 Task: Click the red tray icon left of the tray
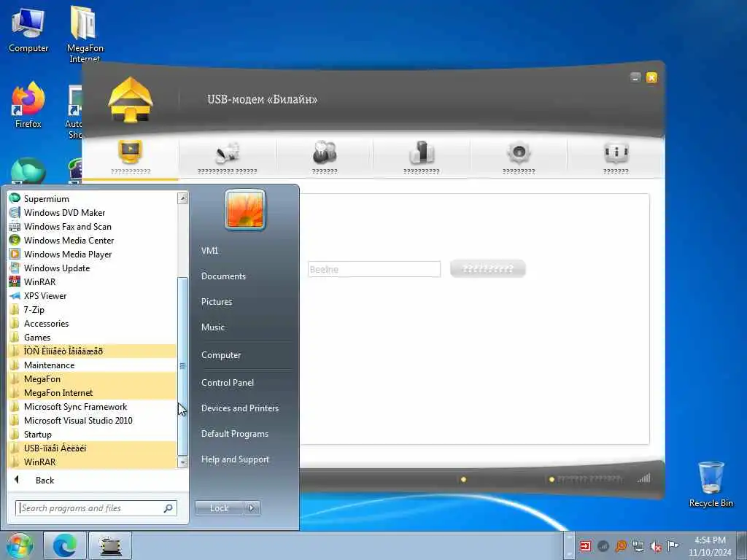[586, 546]
